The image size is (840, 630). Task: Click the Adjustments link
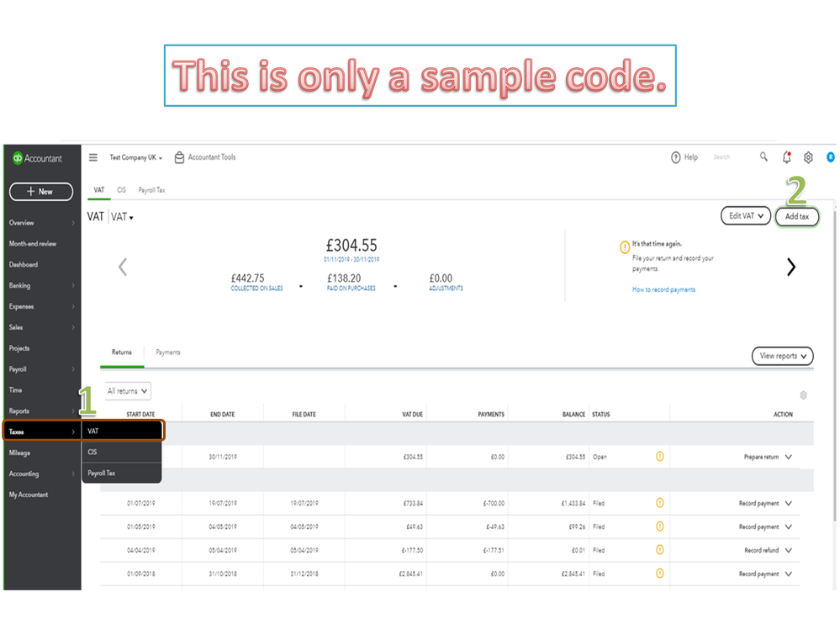point(446,289)
